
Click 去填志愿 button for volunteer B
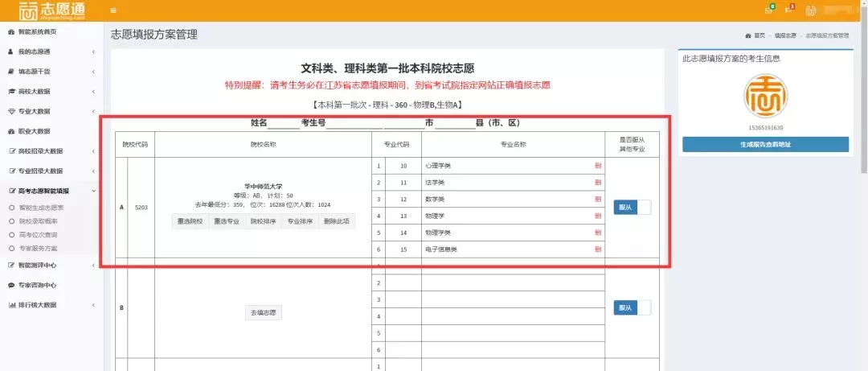263,313
